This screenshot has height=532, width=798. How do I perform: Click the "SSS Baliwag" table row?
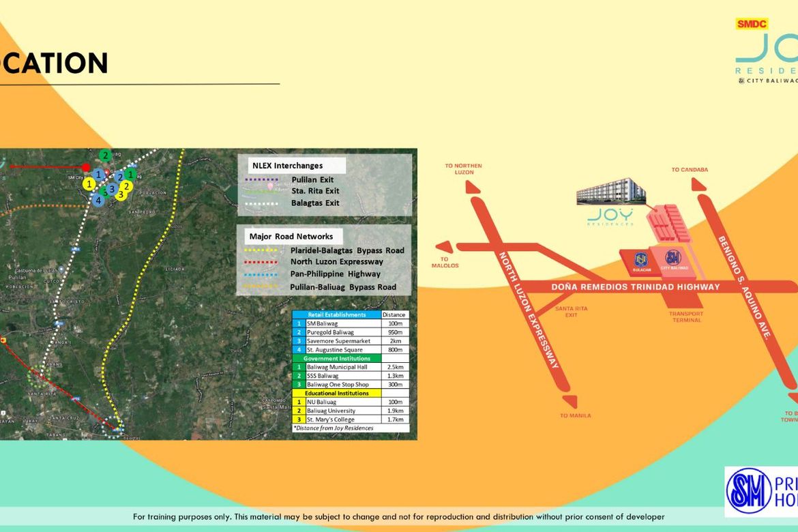click(351, 376)
